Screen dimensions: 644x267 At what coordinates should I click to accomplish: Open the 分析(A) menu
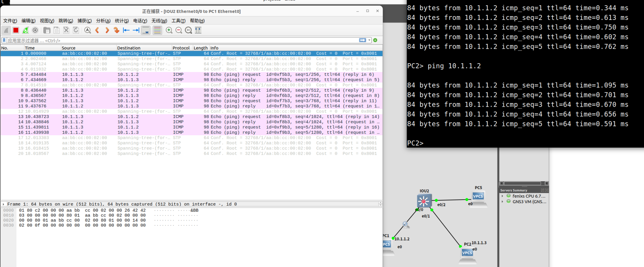coord(103,21)
